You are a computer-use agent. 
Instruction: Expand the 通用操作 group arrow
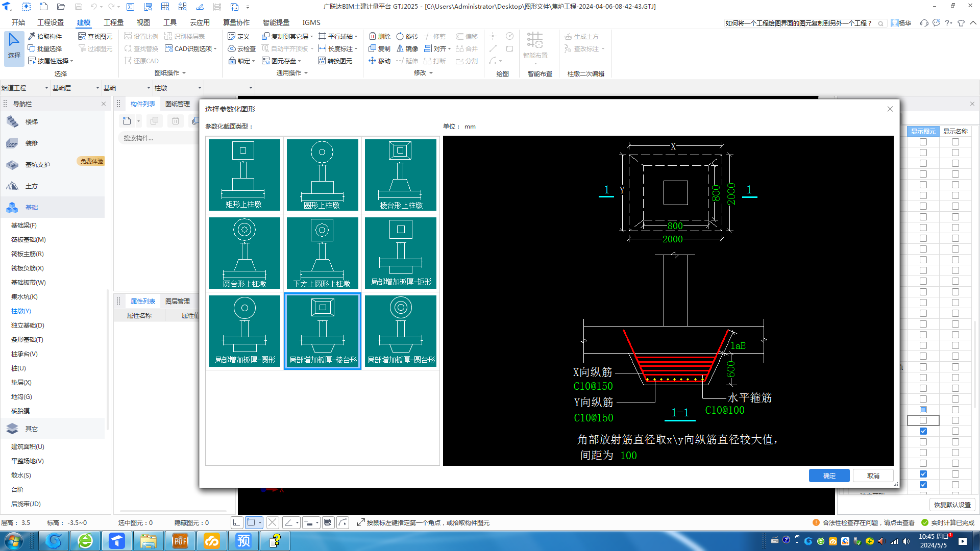coord(306,73)
